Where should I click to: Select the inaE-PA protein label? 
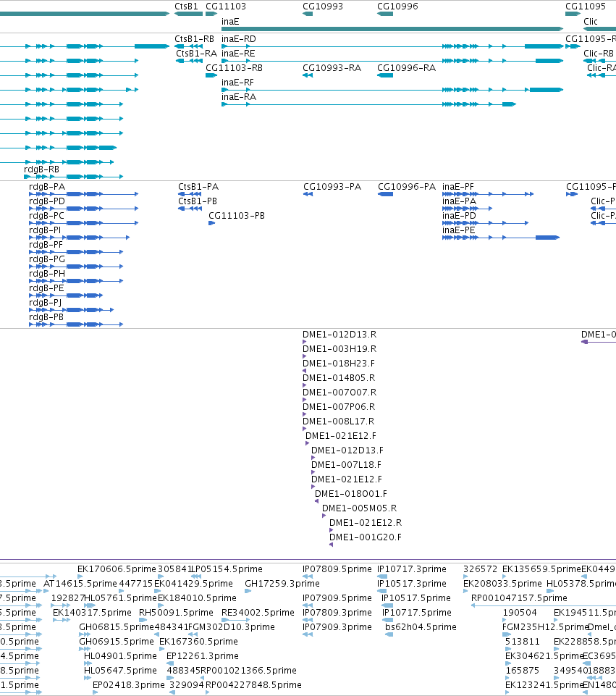(460, 201)
